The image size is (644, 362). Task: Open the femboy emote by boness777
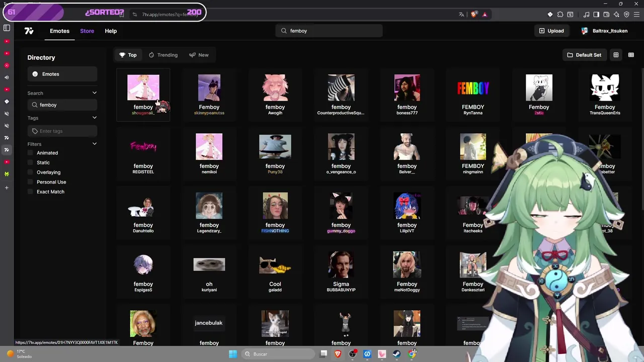tap(407, 95)
